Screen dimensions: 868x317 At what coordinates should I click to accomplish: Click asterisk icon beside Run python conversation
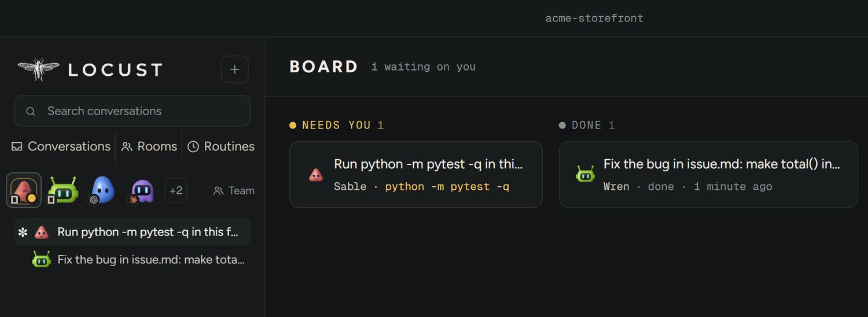[x=23, y=233]
